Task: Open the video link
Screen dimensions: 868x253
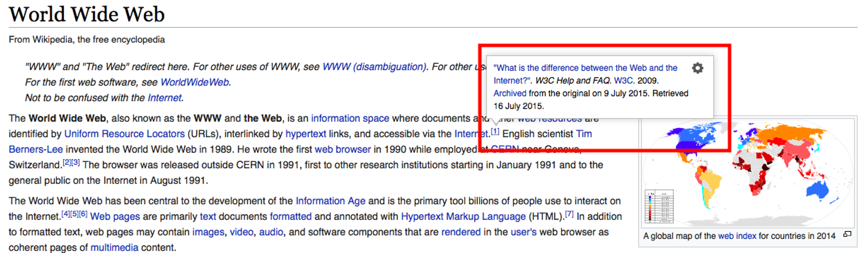Action: point(241,232)
